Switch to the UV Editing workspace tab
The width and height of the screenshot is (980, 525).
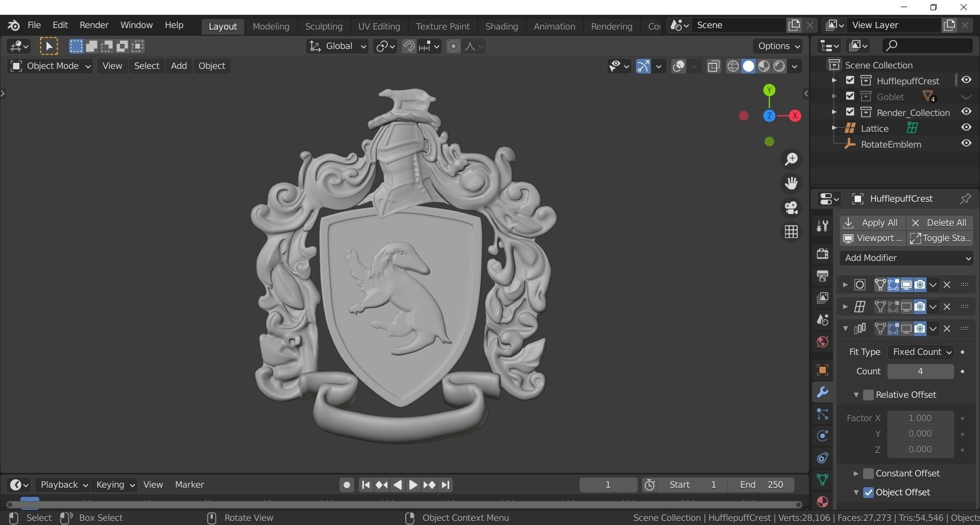click(379, 26)
